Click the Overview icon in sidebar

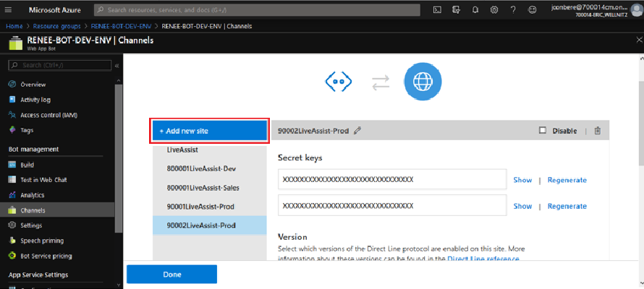(x=12, y=85)
